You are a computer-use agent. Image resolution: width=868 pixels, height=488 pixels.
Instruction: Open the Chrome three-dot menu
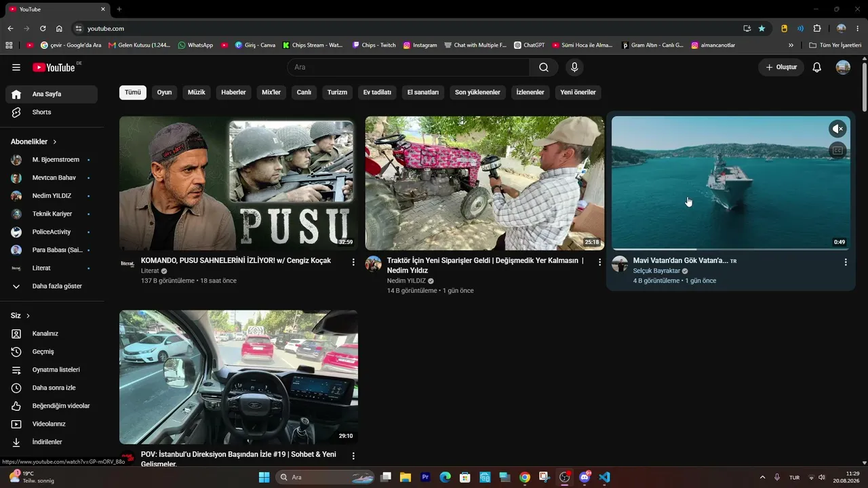(858, 28)
